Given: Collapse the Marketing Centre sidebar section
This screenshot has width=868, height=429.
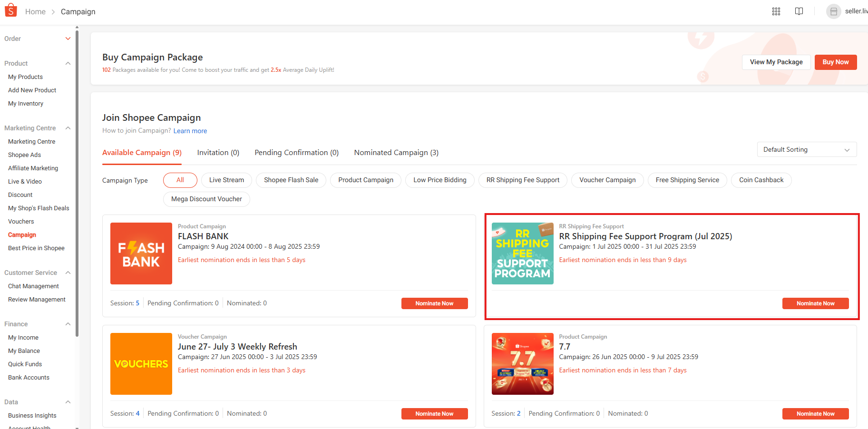Looking at the screenshot, I should (x=68, y=128).
